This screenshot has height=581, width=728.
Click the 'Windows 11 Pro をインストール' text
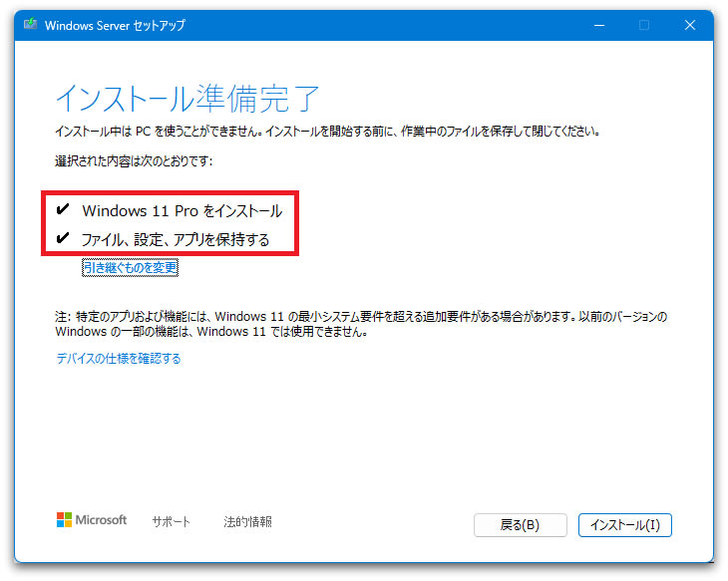point(182,210)
